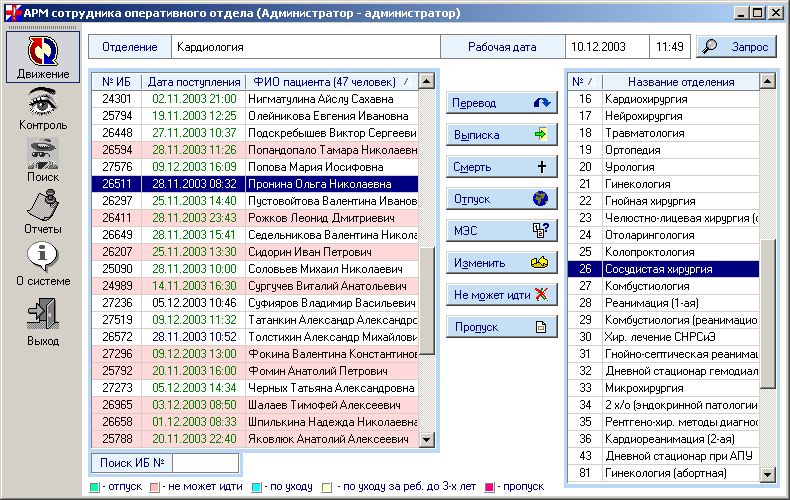
Task: Click the Отпуск button
Action: [502, 199]
